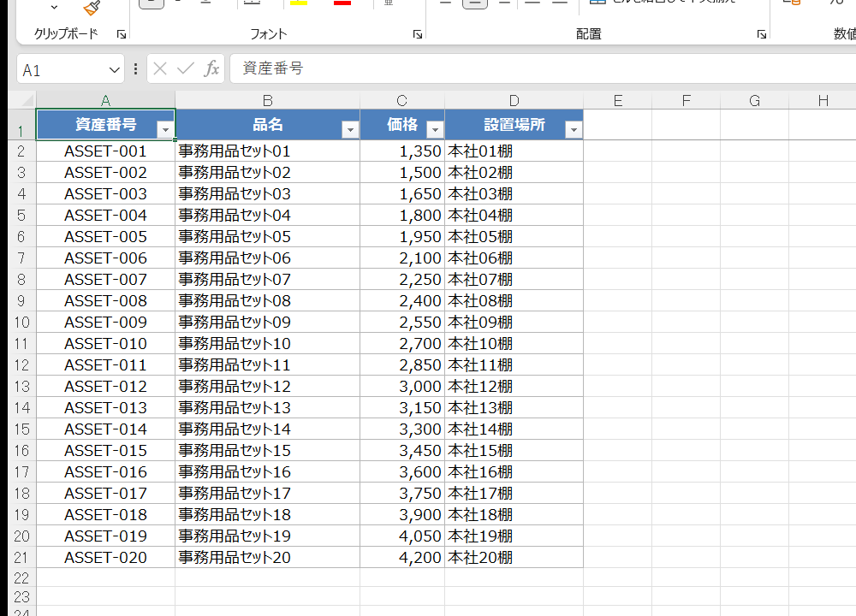
Task: Open the 設置場所 filter dropdown
Action: (574, 130)
